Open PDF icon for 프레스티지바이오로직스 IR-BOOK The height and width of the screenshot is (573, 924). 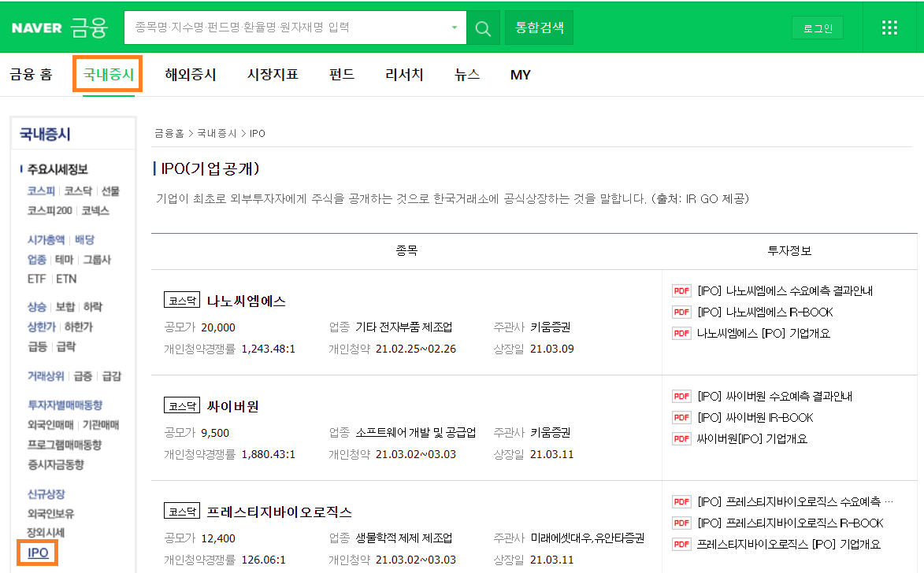[682, 523]
